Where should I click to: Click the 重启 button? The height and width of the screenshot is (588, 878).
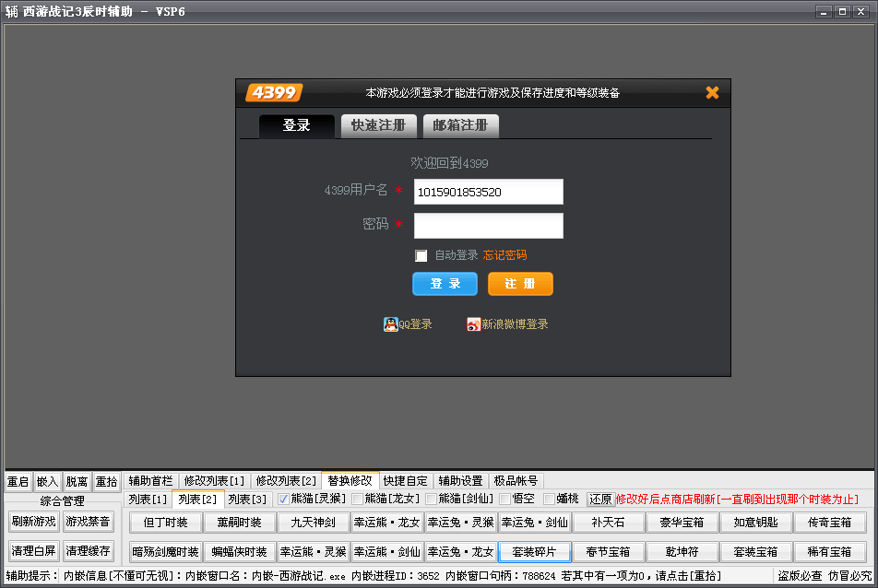(18, 481)
